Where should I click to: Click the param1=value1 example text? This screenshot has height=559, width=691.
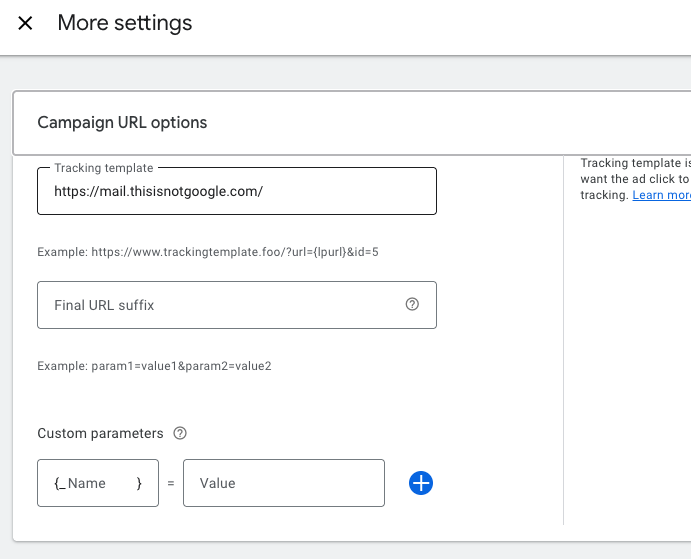pyautogui.click(x=154, y=366)
